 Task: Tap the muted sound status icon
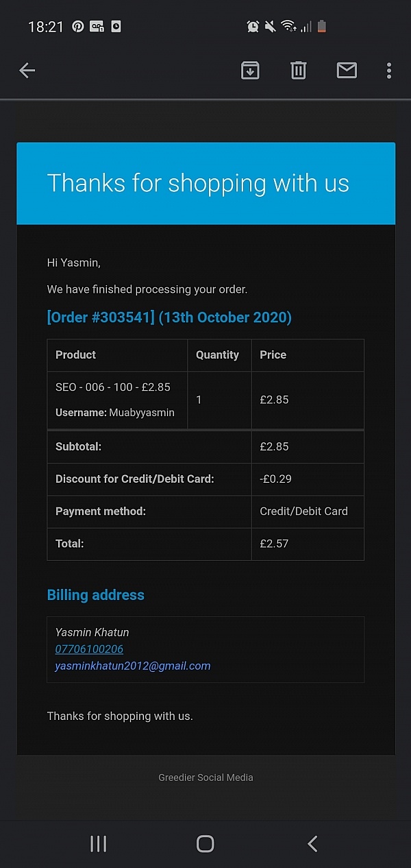click(271, 27)
